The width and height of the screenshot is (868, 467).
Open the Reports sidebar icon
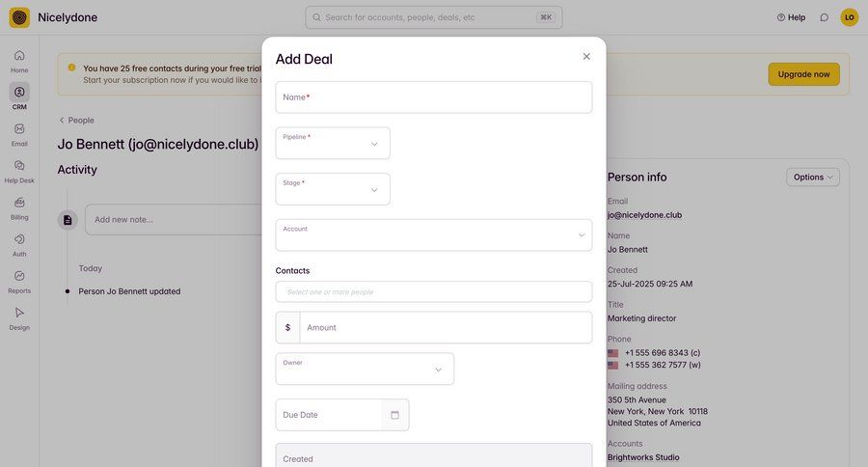(x=19, y=276)
